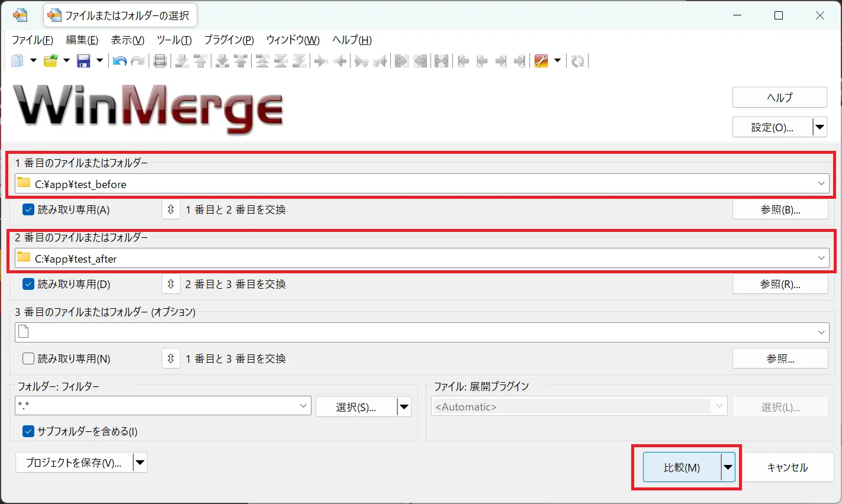842x504 pixels.
Task: Click the 参照(B)... browse button
Action: coord(780,209)
